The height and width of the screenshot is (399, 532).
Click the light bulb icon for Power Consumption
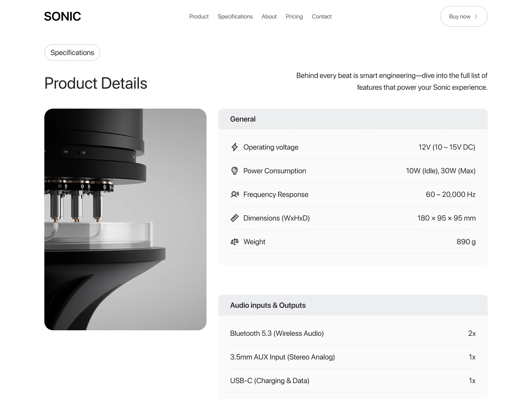tap(235, 171)
